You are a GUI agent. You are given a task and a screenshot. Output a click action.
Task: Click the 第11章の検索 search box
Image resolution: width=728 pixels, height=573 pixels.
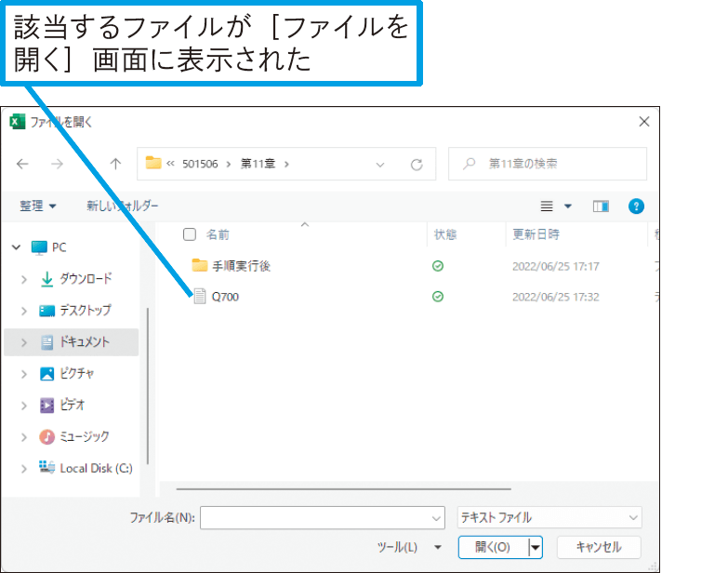548,164
